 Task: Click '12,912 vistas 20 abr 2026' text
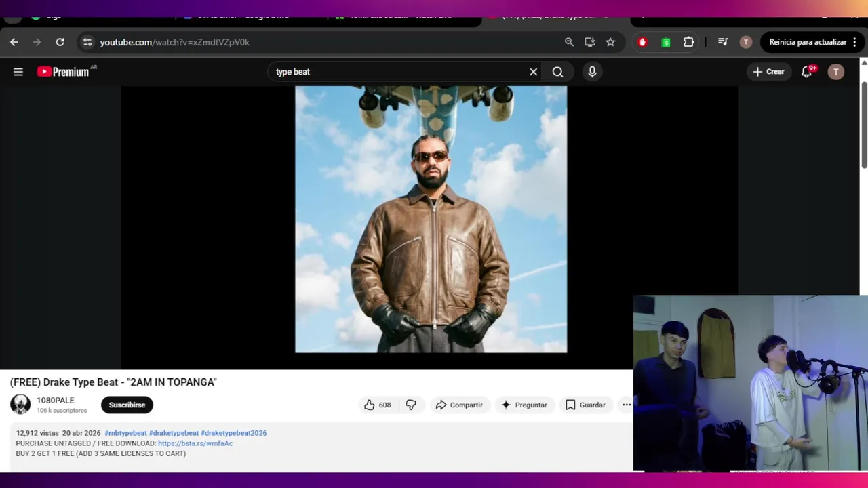pyautogui.click(x=58, y=433)
